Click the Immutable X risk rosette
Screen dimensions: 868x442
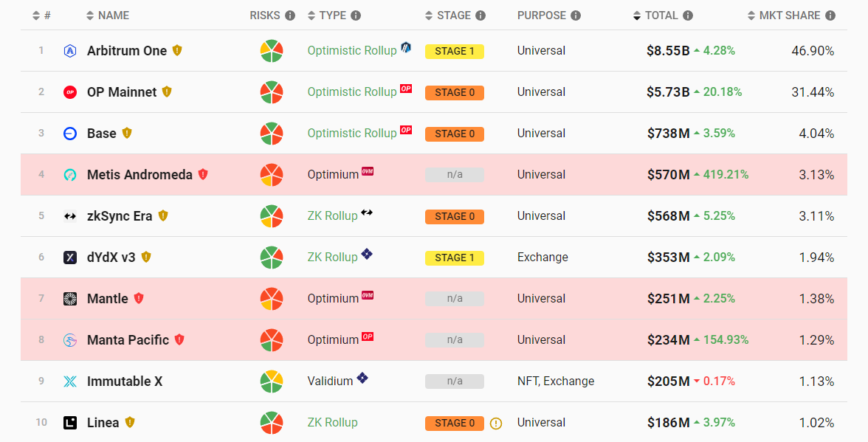click(x=272, y=381)
